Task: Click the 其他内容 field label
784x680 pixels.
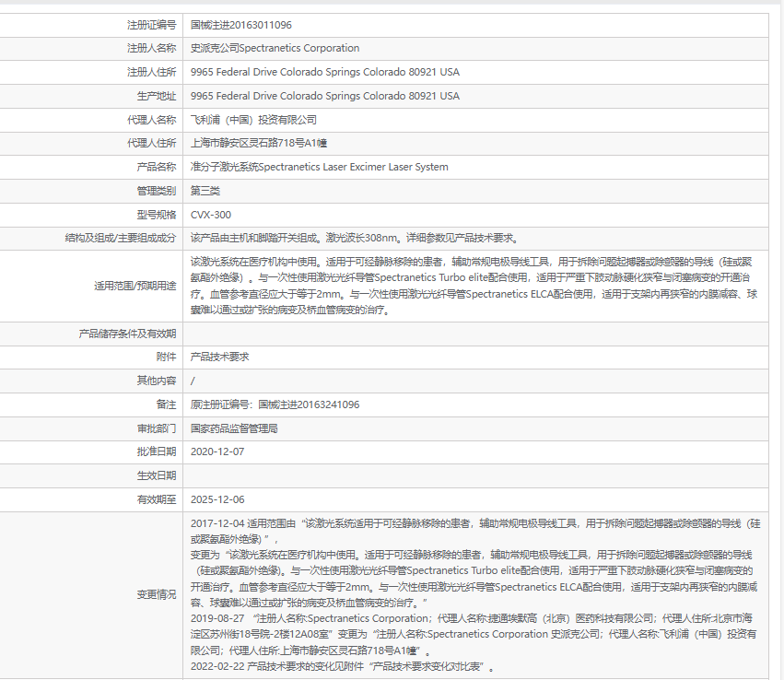Action: point(157,381)
